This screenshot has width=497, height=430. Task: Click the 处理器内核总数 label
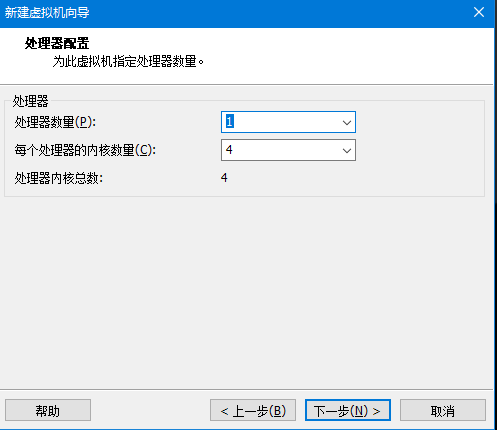(x=59, y=178)
